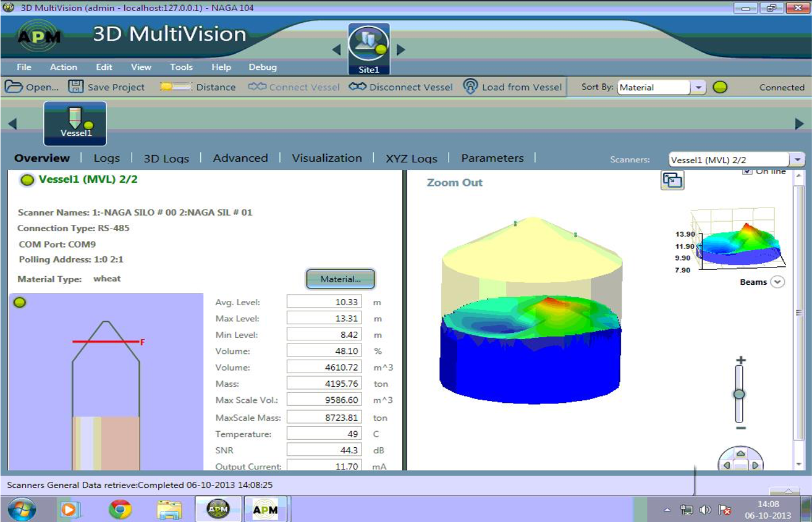
Task: Show hidden system tray icons arrow
Action: point(667,510)
